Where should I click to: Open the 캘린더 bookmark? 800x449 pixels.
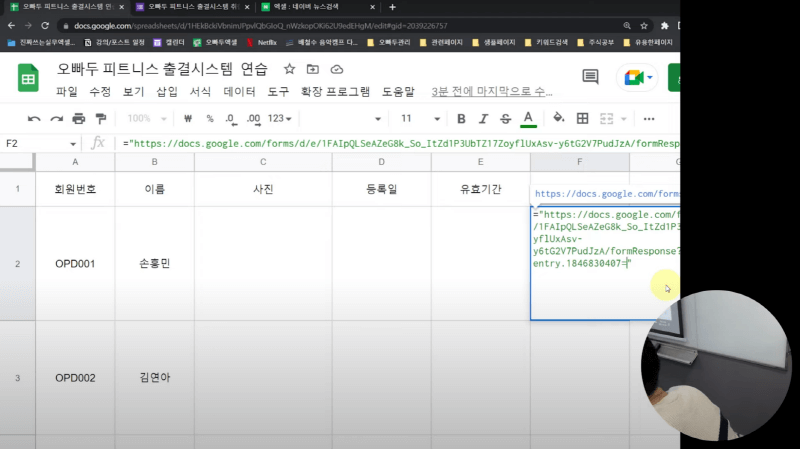point(169,42)
